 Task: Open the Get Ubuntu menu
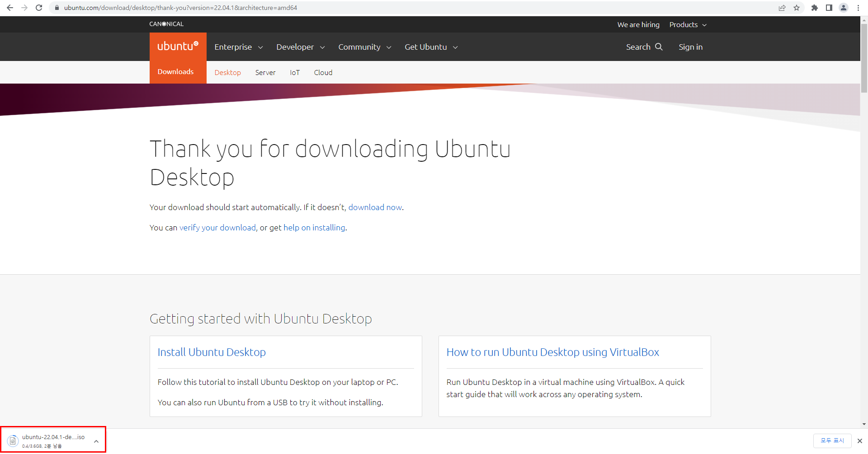coord(431,47)
